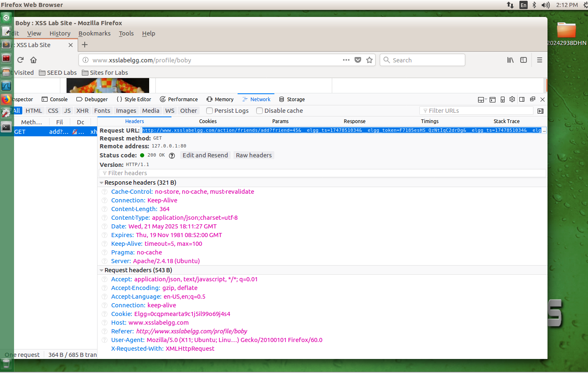Open Memory devtools tab
The image size is (588, 373).
[x=220, y=100]
